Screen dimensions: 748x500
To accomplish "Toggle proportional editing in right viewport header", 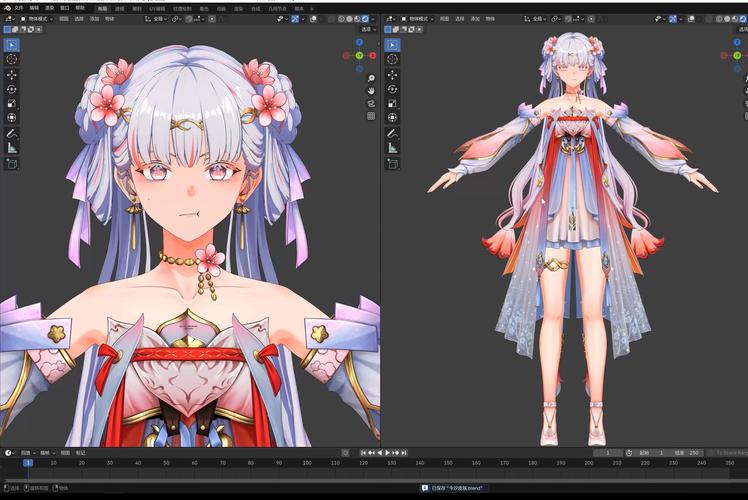I will (x=591, y=19).
